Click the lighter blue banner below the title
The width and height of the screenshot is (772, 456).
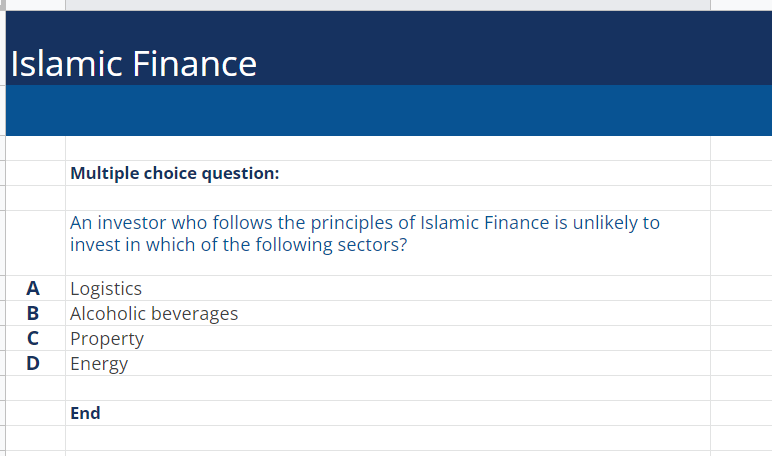pyautogui.click(x=388, y=110)
